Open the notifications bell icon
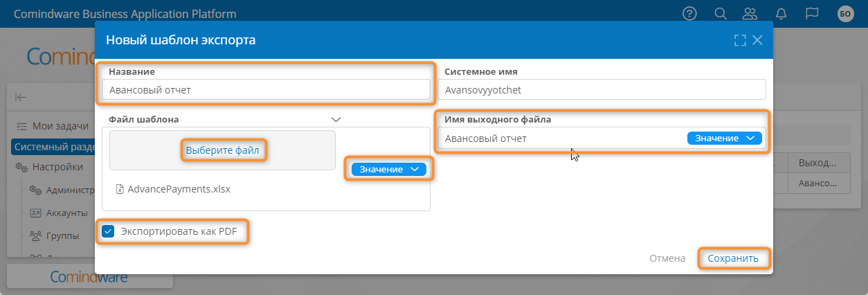The image size is (868, 295). (781, 13)
